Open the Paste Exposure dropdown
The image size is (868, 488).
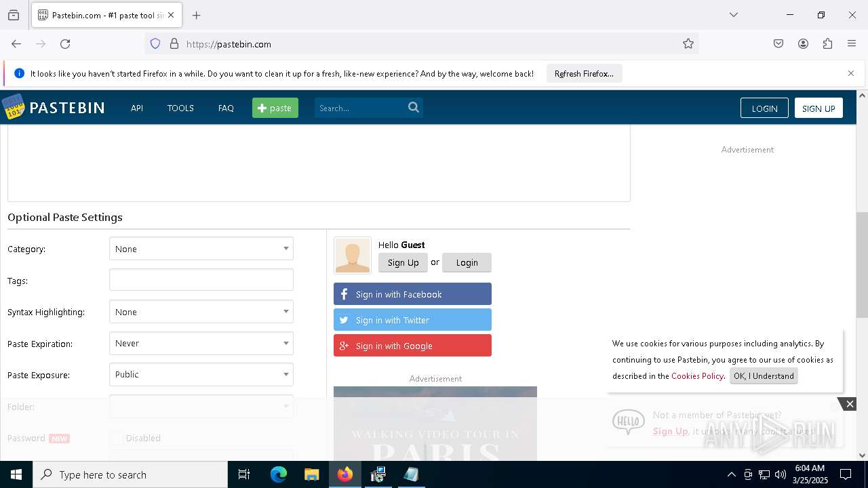click(x=201, y=375)
